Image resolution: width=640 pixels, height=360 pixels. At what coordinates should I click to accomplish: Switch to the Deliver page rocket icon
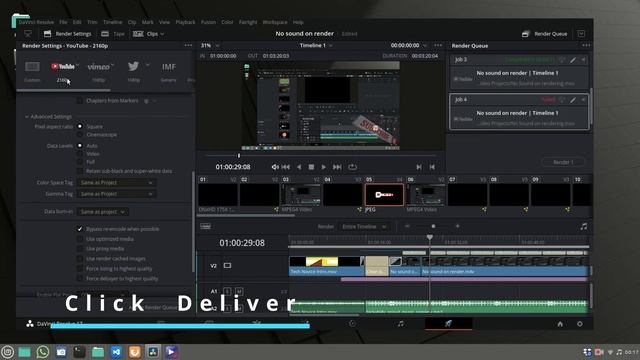pyautogui.click(x=448, y=324)
